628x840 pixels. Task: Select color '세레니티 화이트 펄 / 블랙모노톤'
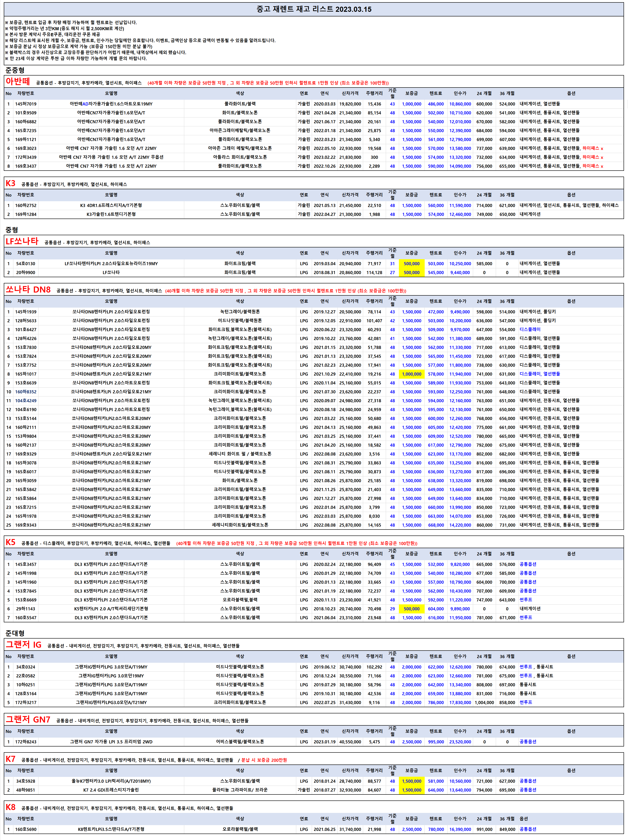click(240, 454)
